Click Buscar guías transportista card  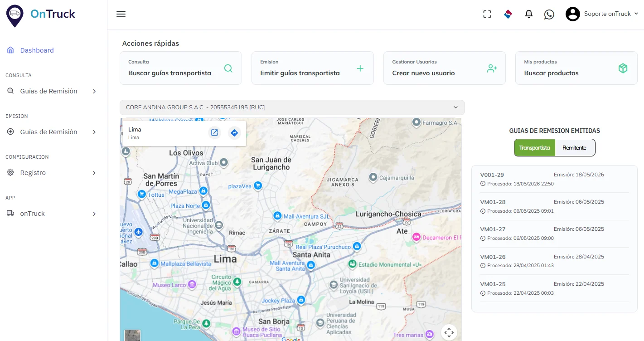tap(181, 68)
